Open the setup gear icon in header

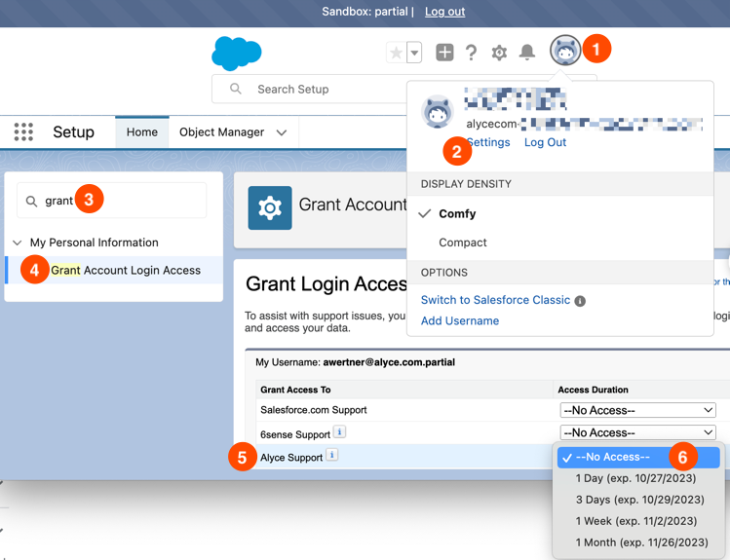(499, 53)
